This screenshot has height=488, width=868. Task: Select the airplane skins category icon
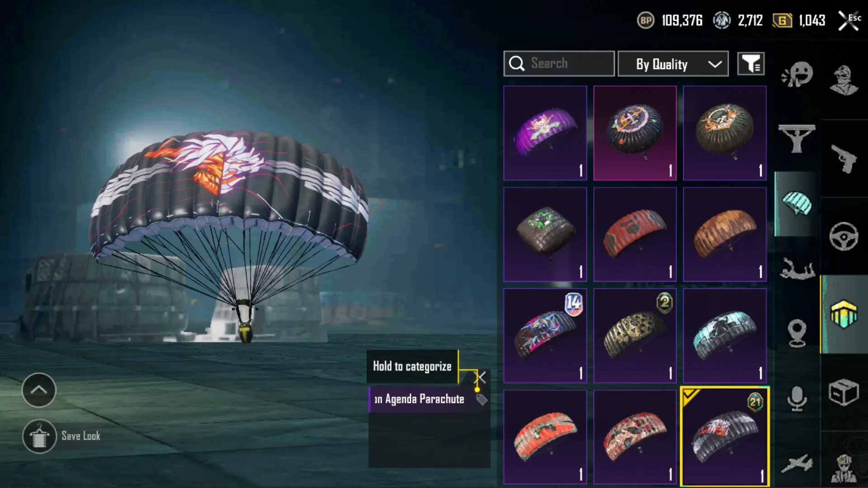[x=797, y=464]
